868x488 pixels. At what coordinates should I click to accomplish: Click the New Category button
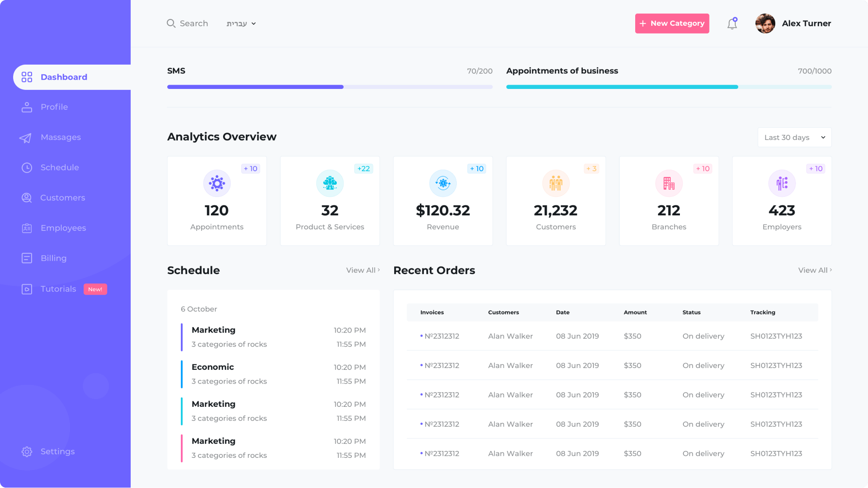point(672,23)
